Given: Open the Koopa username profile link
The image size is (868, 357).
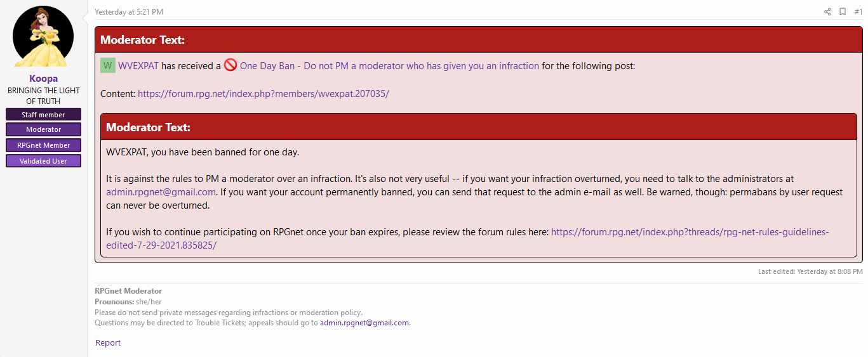Looking at the screenshot, I should click(x=43, y=79).
